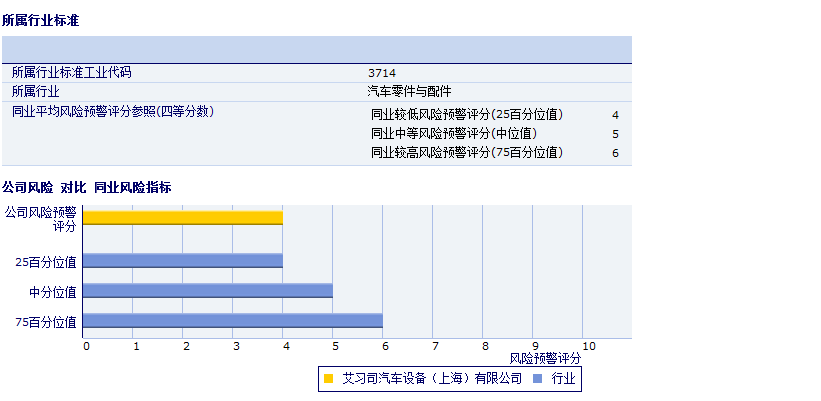Image resolution: width=821 pixels, height=401 pixels.
Task: Click the yellow legend swatch for 艾习司汽车设备
Action: click(328, 379)
